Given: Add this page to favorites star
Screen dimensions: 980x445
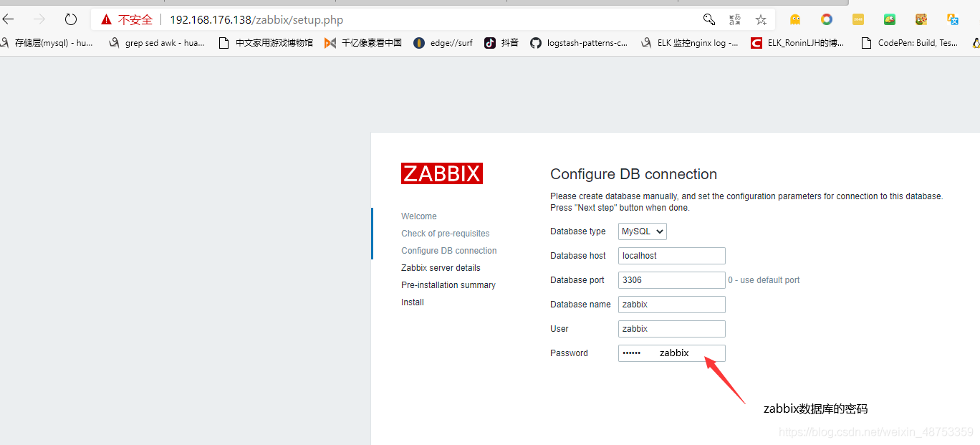Looking at the screenshot, I should pyautogui.click(x=761, y=19).
